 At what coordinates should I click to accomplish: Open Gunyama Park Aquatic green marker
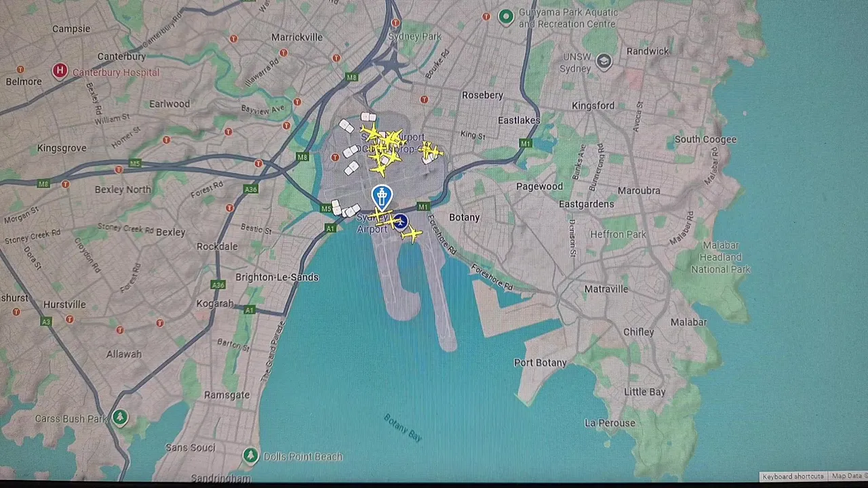pyautogui.click(x=505, y=16)
